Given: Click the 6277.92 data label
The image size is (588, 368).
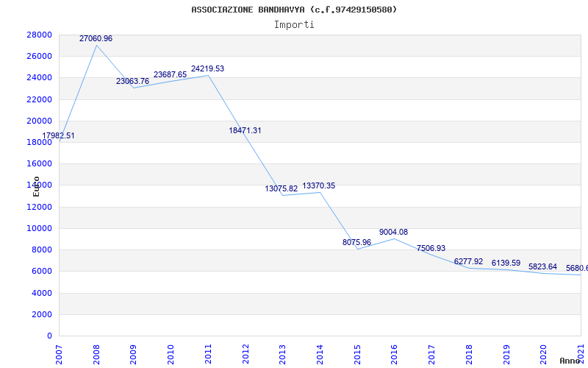Looking at the screenshot, I should (468, 261).
